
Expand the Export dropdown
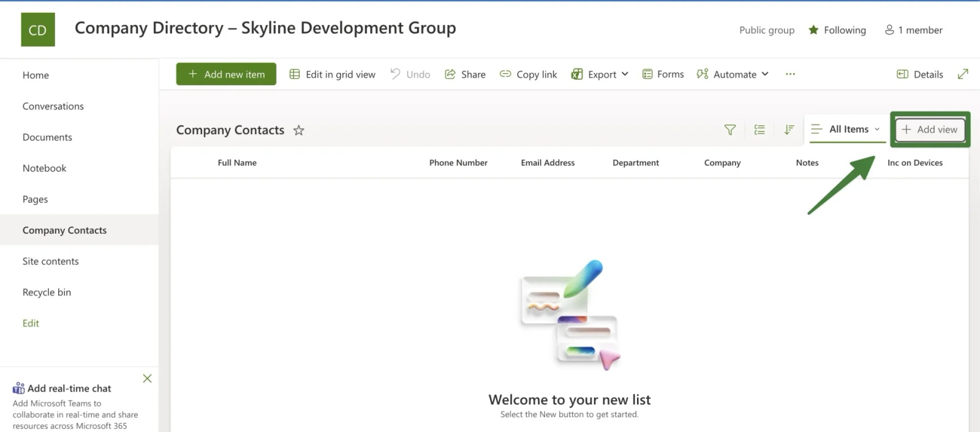click(x=600, y=74)
